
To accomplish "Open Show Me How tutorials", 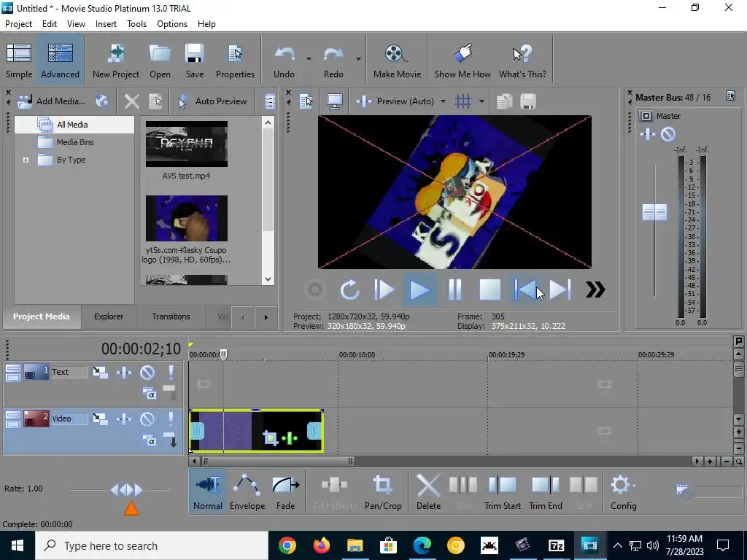I will click(x=462, y=61).
